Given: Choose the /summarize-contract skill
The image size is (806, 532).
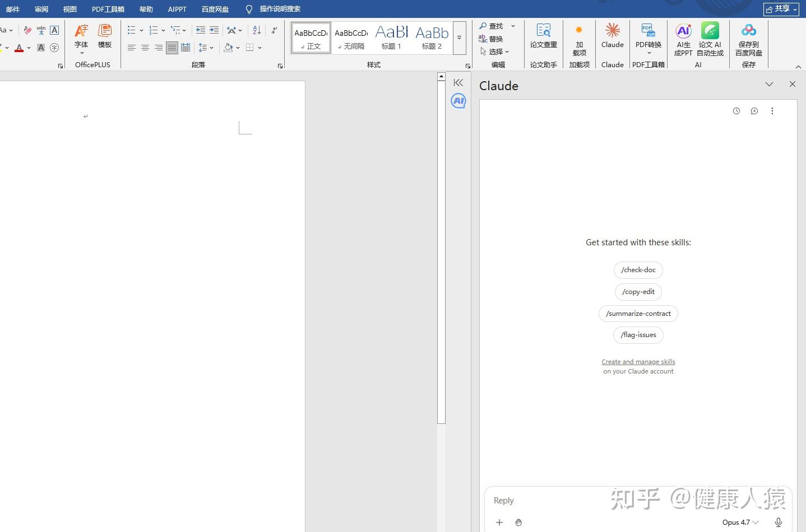Looking at the screenshot, I should [638, 314].
